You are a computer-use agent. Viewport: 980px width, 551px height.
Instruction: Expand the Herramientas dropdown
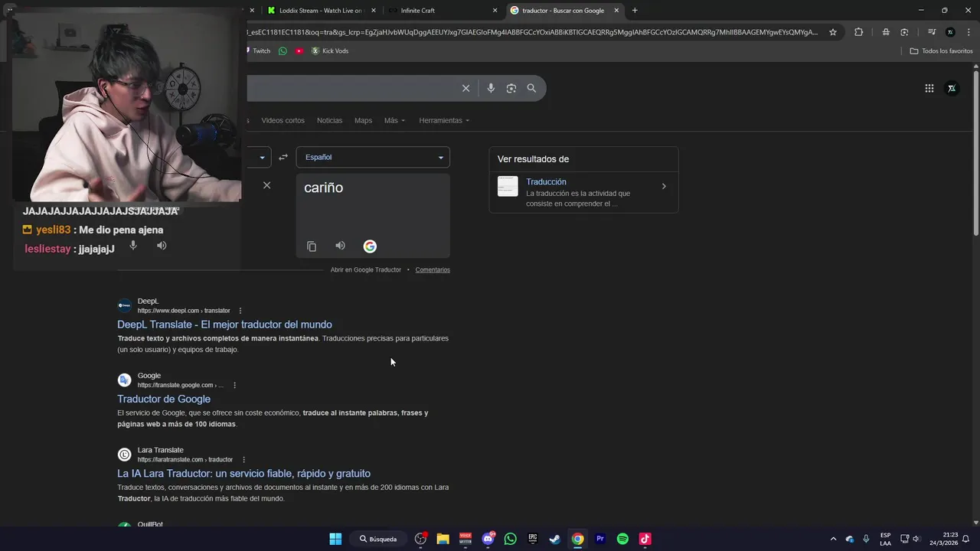444,120
